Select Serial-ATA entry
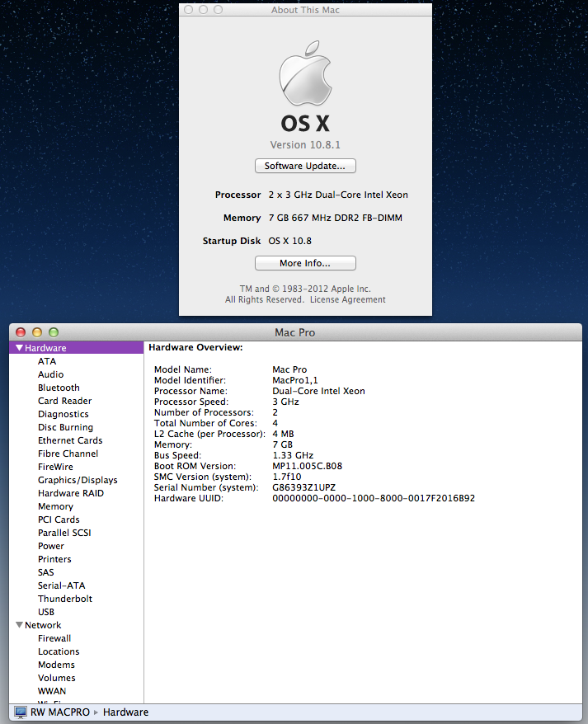 pos(61,585)
